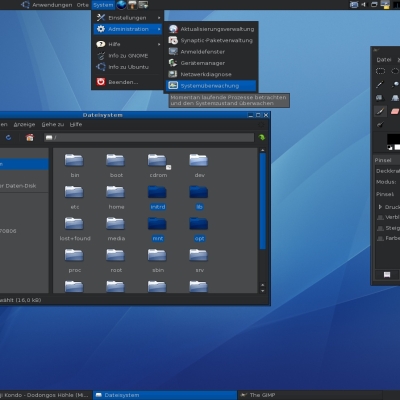Click the highlighted lib folder
The height and width of the screenshot is (400, 400).
[x=199, y=197]
